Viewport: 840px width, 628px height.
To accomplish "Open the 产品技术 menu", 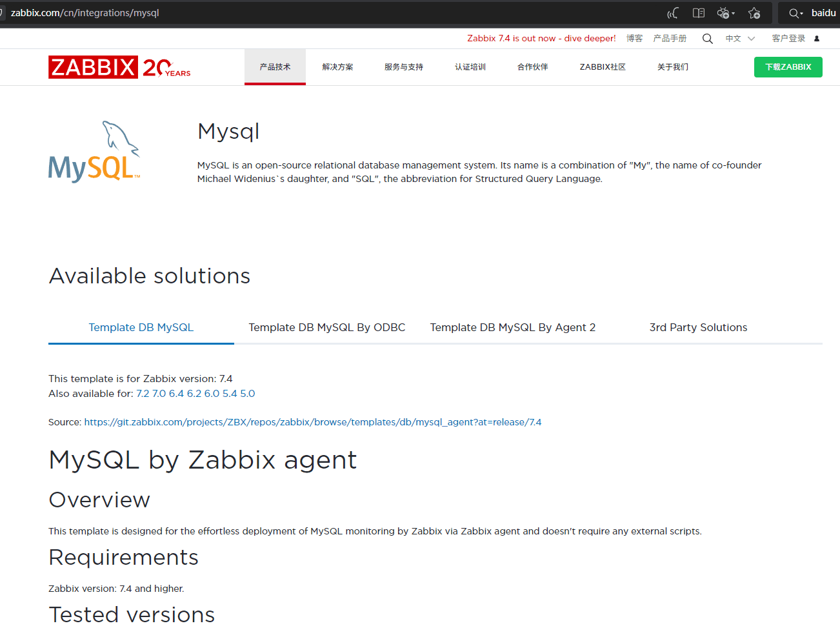I will pyautogui.click(x=275, y=67).
